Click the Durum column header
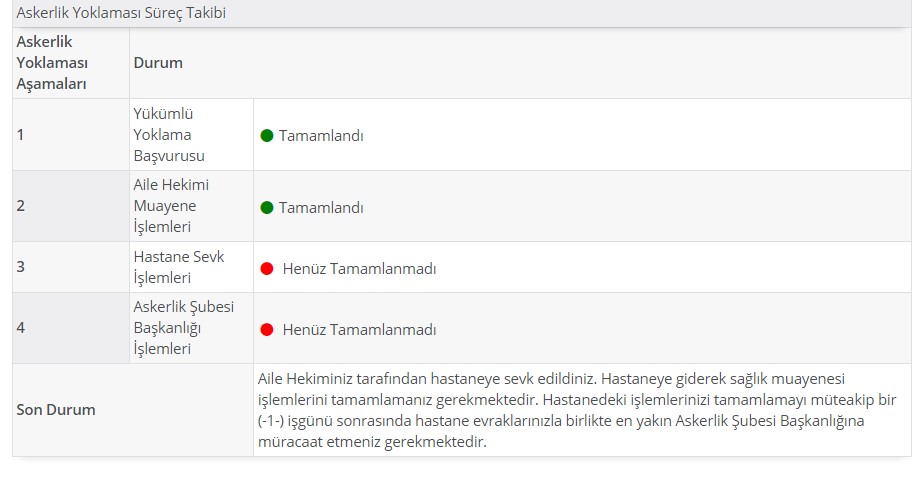The height and width of the screenshot is (485, 915). point(158,63)
